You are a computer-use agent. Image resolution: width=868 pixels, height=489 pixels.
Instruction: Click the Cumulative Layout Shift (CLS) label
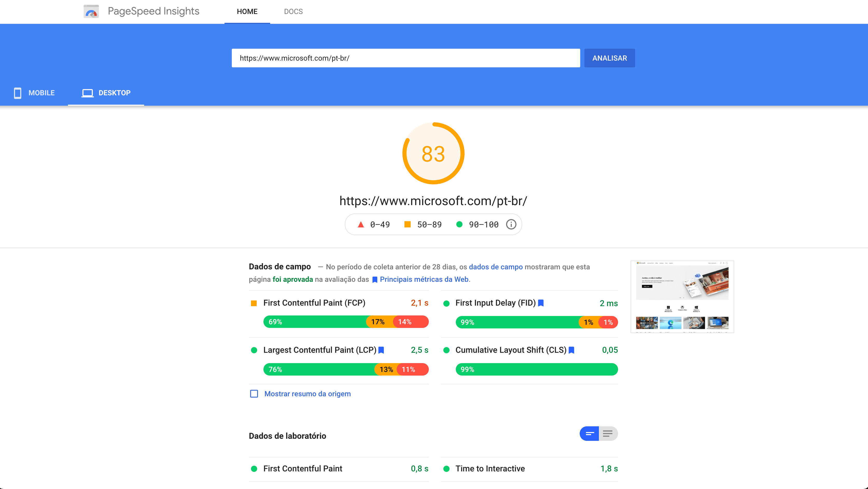click(511, 350)
